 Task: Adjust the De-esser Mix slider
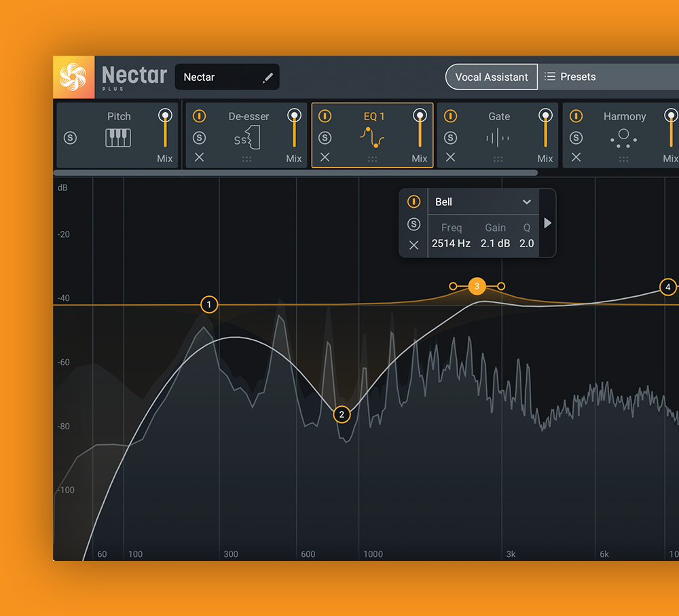click(294, 129)
